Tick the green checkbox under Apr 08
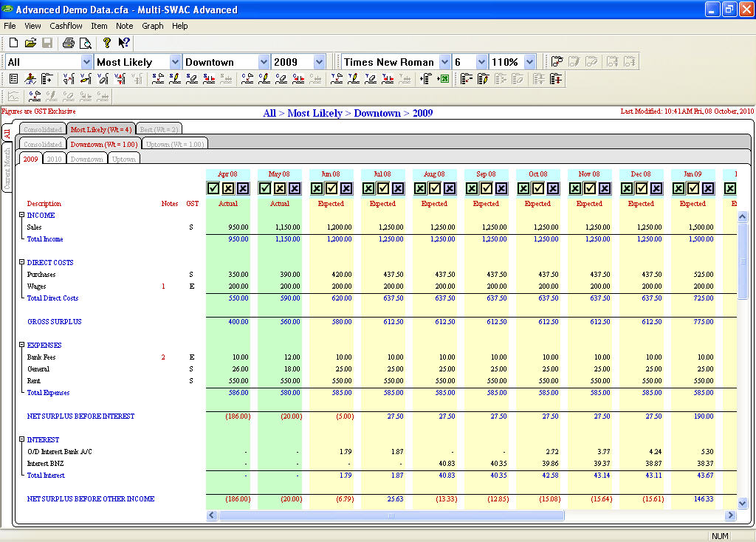756x542 pixels. coord(213,188)
